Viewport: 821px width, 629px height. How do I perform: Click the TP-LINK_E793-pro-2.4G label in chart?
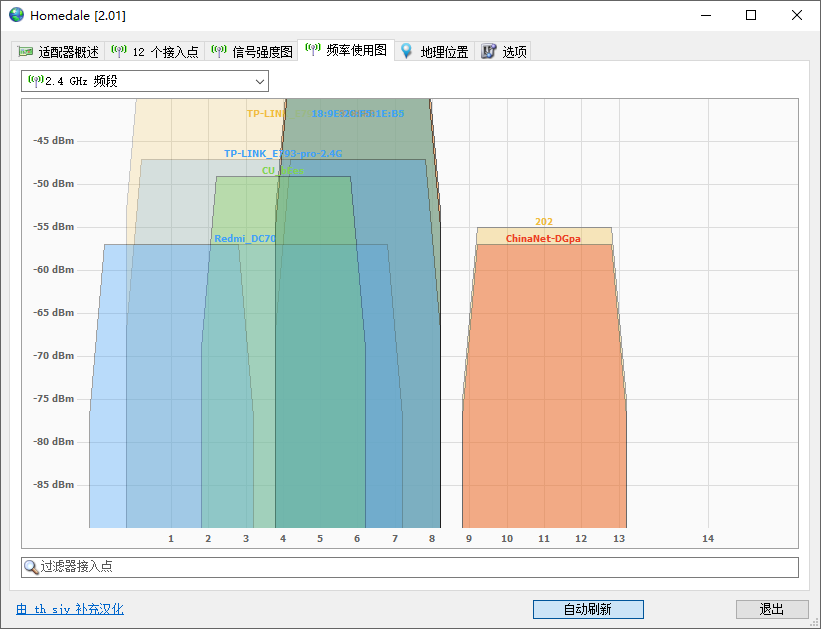(x=283, y=154)
